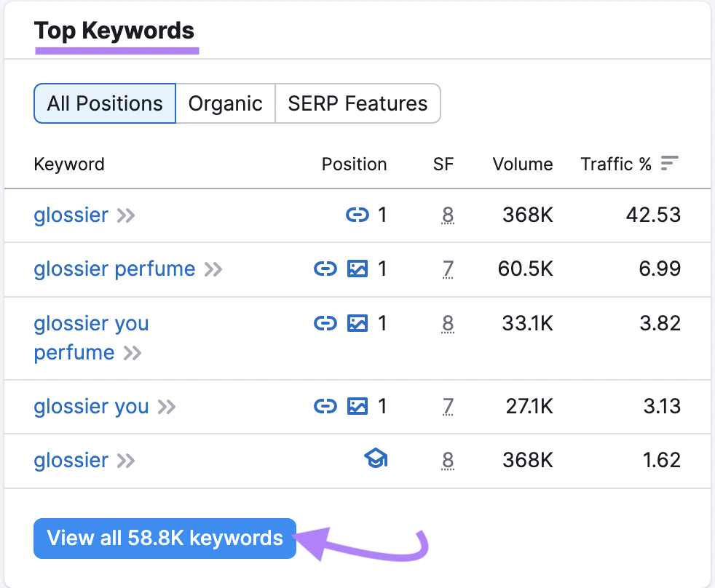
Task: Click the sort icon next to Traffic %
Action: coord(670,164)
